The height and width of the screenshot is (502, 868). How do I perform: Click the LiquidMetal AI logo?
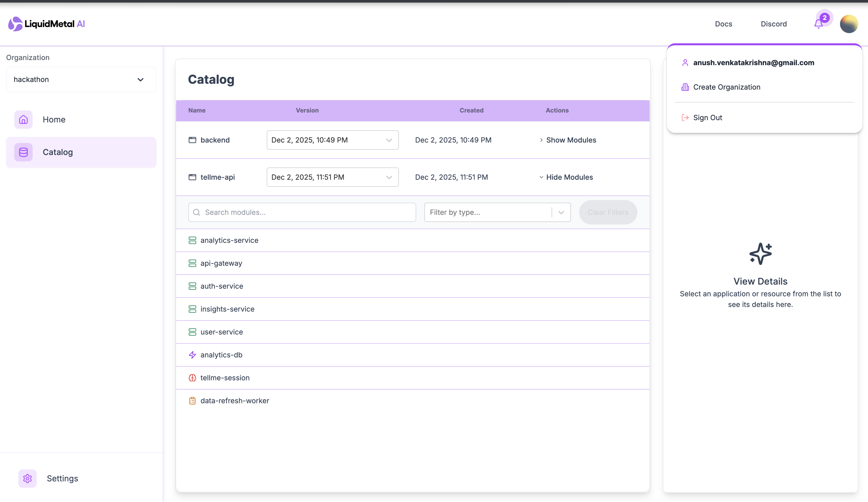click(47, 24)
